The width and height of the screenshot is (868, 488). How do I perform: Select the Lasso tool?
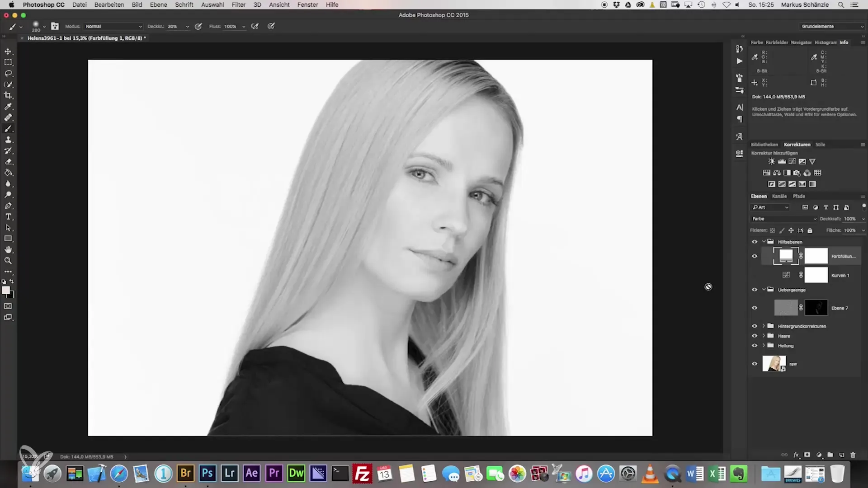point(8,73)
